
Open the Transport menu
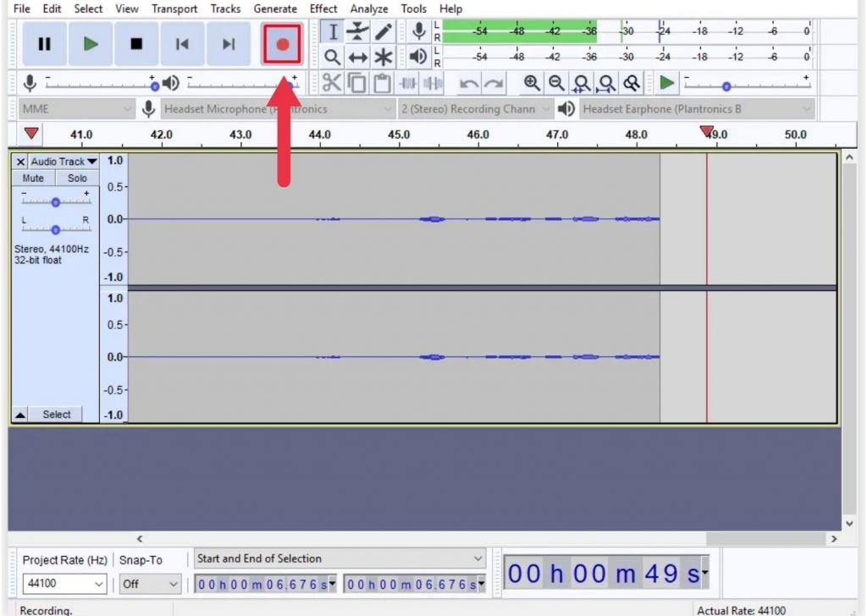coord(174,8)
